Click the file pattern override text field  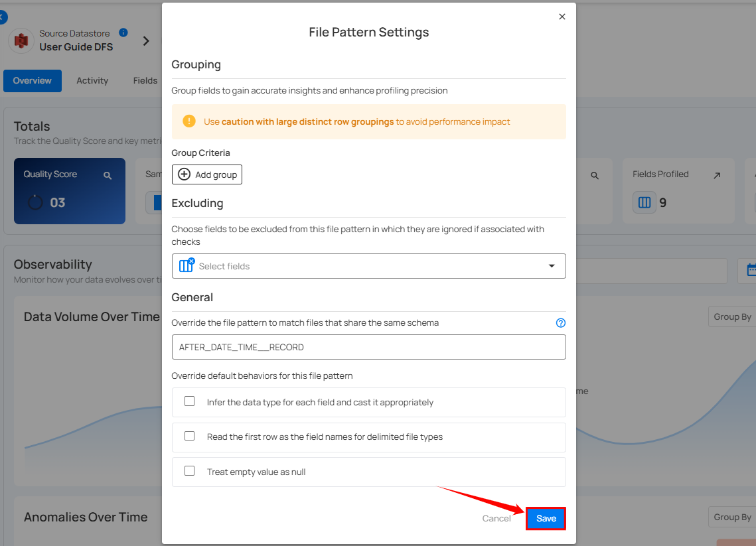click(368, 347)
